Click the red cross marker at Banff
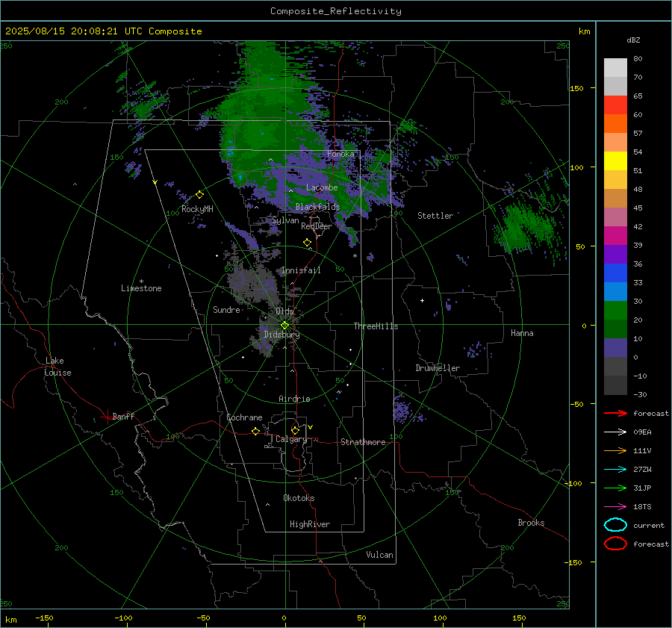The height and width of the screenshot is (628, 672). 107,417
